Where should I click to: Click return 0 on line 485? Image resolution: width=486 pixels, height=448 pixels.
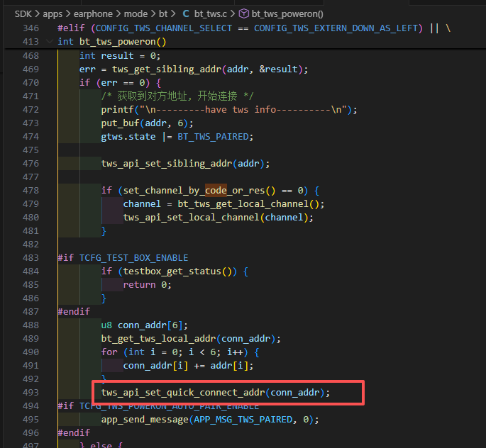click(148, 284)
